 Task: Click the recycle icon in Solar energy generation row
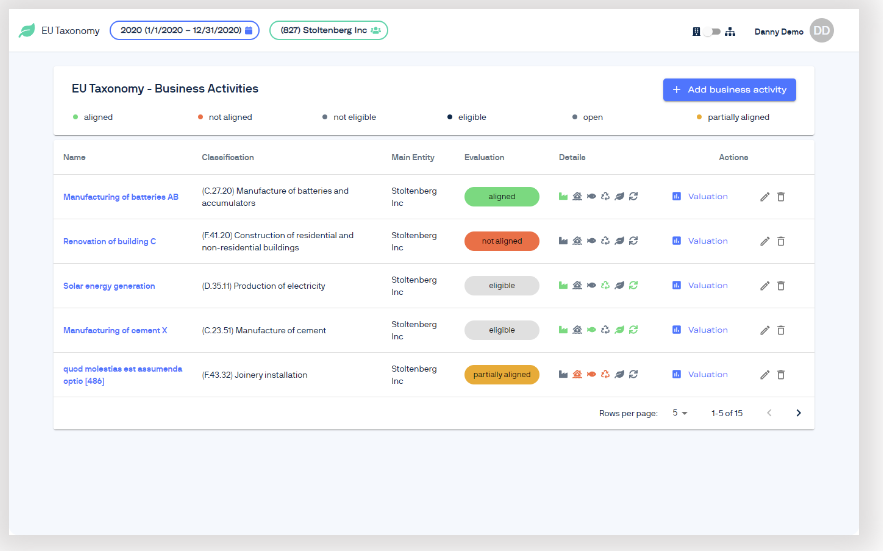(x=605, y=286)
